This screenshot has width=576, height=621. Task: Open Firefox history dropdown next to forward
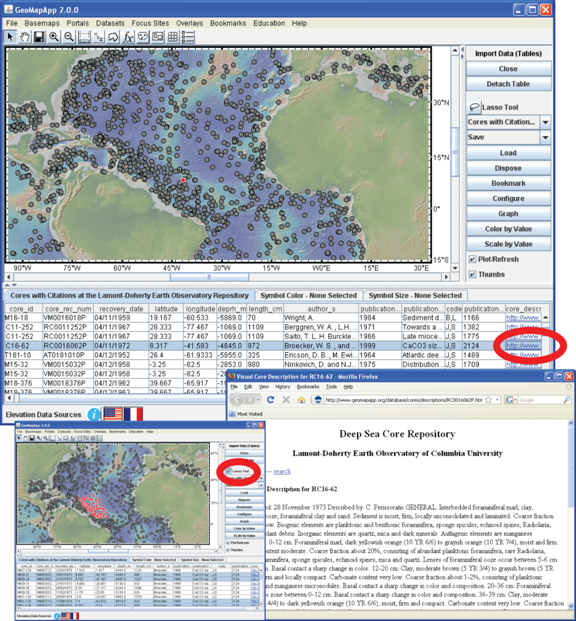coord(259,400)
